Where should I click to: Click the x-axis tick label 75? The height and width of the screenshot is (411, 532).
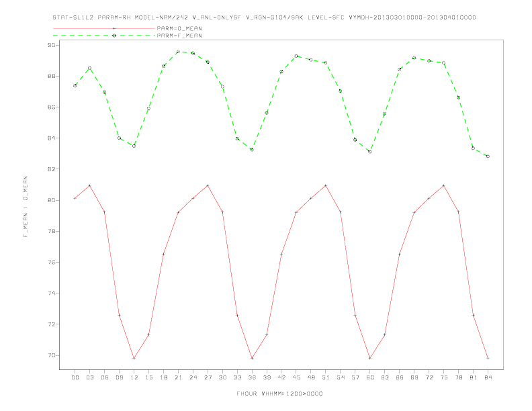click(444, 377)
